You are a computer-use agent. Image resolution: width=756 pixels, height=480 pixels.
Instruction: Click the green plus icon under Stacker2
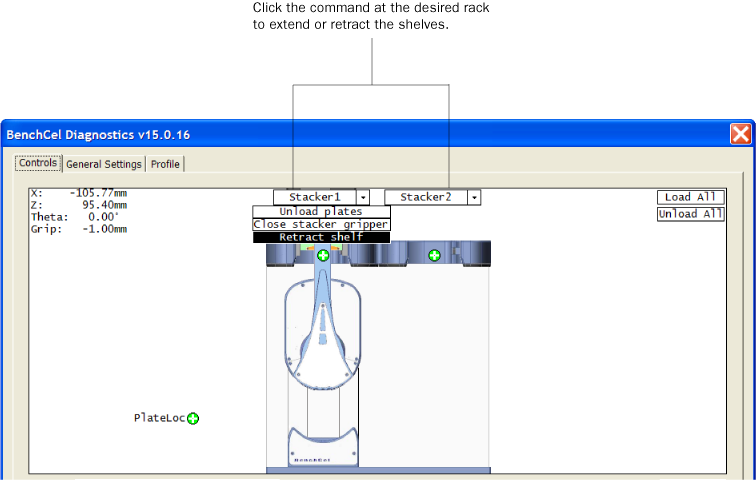pyautogui.click(x=434, y=256)
